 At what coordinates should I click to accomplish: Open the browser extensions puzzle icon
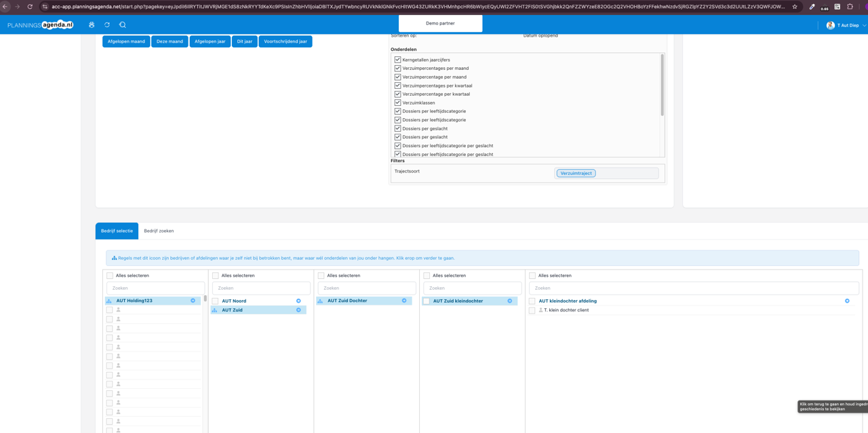850,7
